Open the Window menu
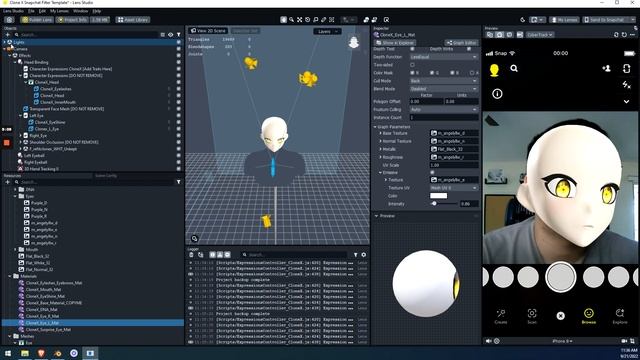Image resolution: width=640 pixels, height=360 pixels. pos(80,11)
